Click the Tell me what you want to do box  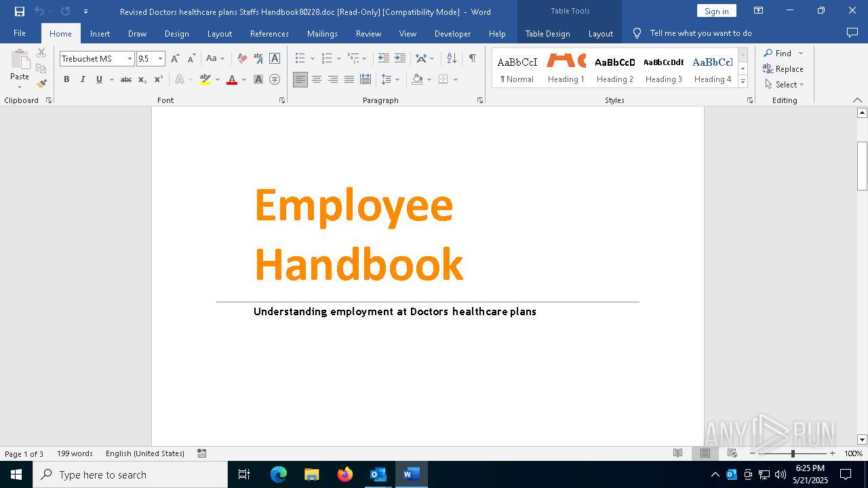[x=701, y=33]
